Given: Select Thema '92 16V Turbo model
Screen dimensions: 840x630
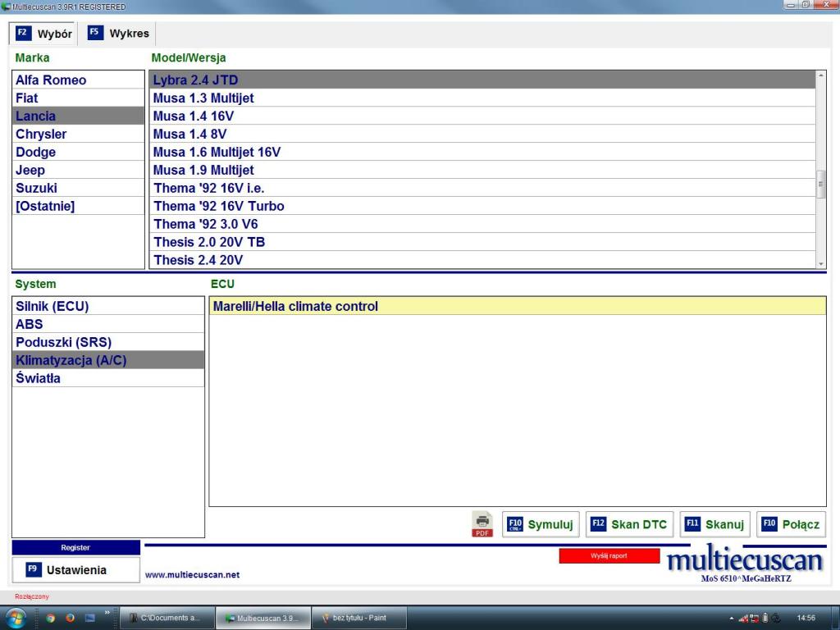Looking at the screenshot, I should click(x=482, y=206).
